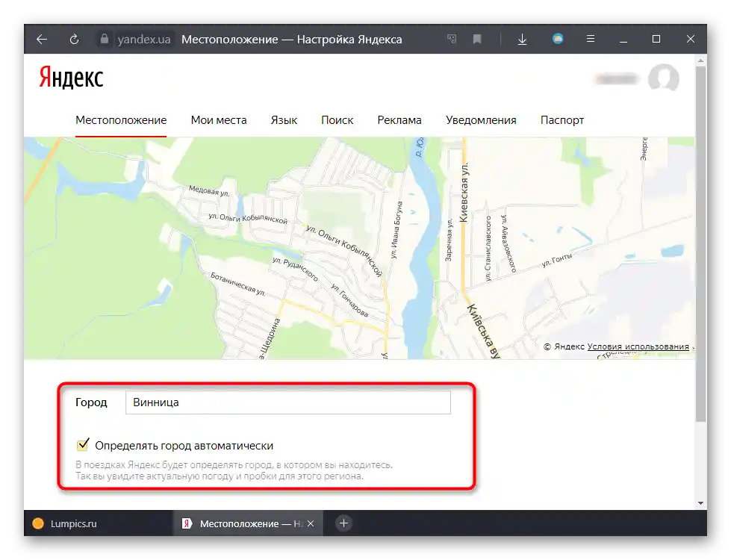This screenshot has width=731, height=560.
Task: Click the orange Lumpics.ru tab favicon
Action: click(x=38, y=523)
